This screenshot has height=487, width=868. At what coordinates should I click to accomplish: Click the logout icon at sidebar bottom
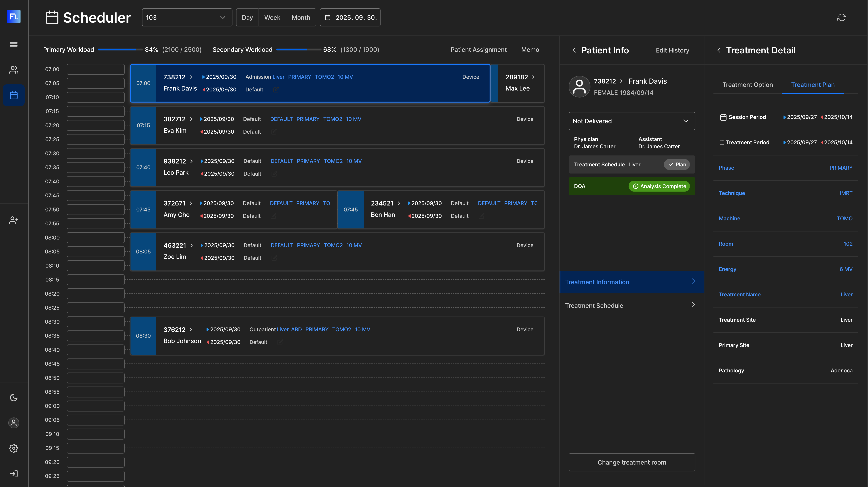pyautogui.click(x=14, y=473)
